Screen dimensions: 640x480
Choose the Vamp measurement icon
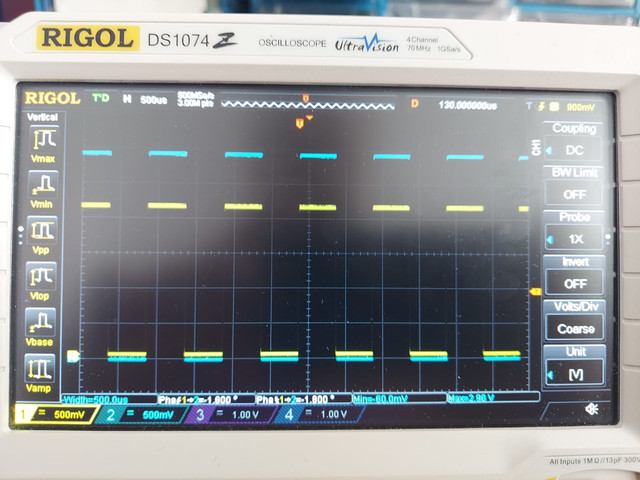[39, 368]
